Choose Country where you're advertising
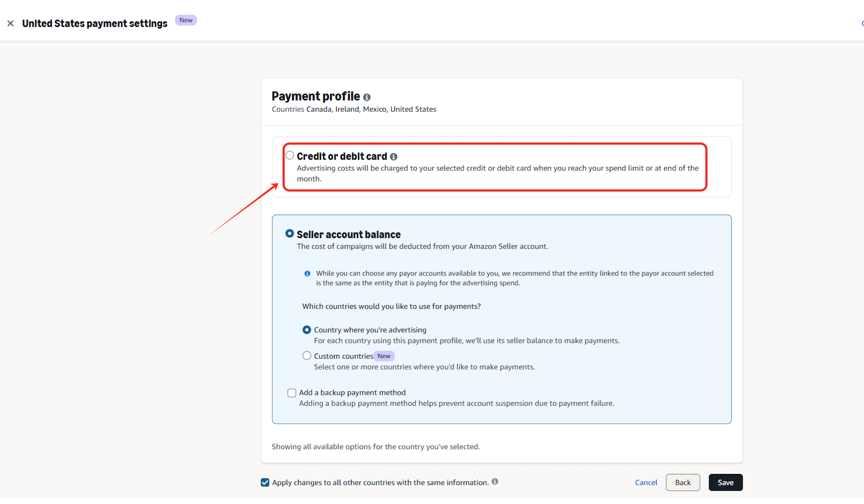This screenshot has height=504, width=864. point(307,330)
